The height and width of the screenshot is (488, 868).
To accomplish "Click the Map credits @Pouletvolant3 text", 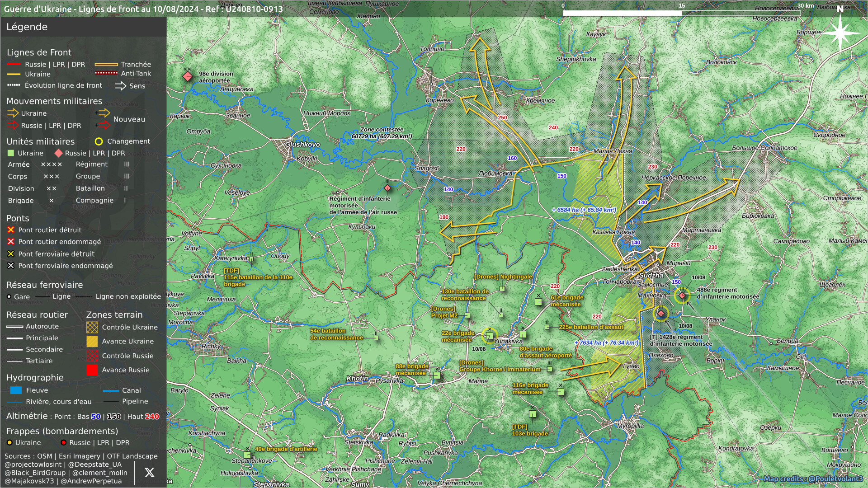I will click(x=812, y=479).
